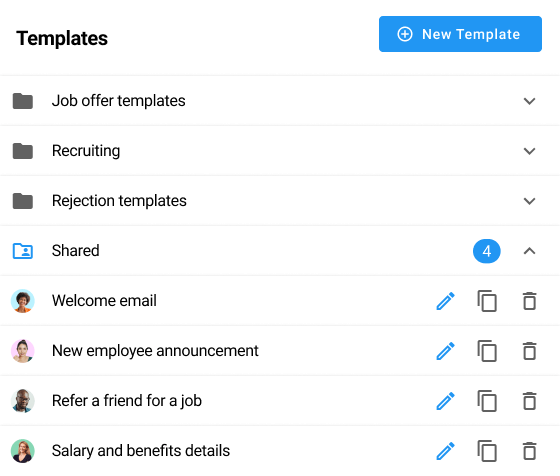Screen dimensions: 560x476
Task: Copy Salary and benefits details template
Action: click(487, 451)
